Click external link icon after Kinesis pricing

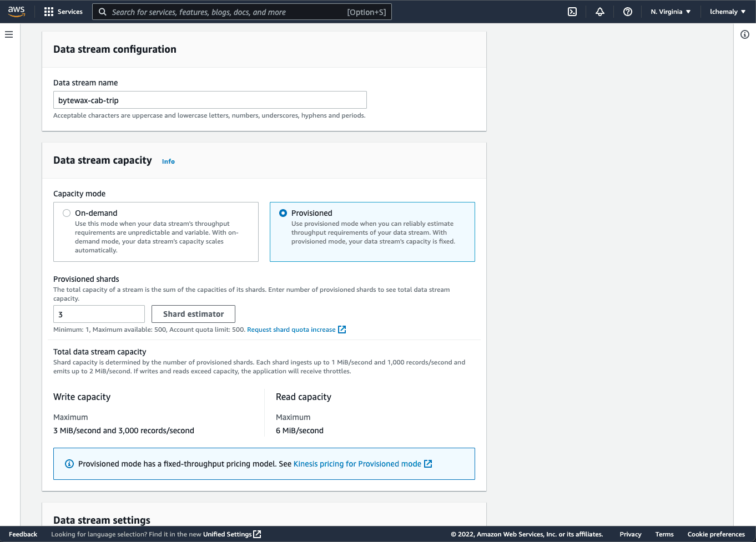click(x=428, y=464)
